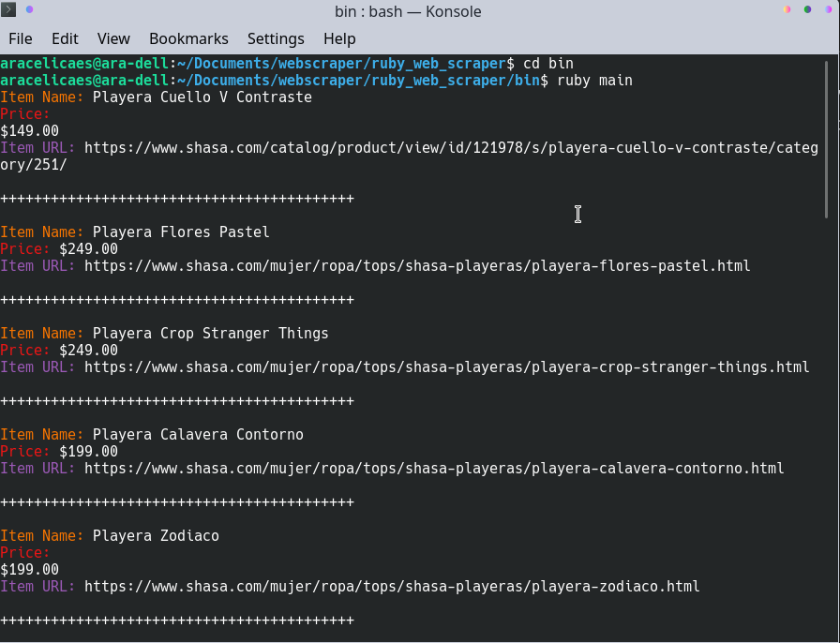Open the playera-flores-pastel link

[417, 265]
